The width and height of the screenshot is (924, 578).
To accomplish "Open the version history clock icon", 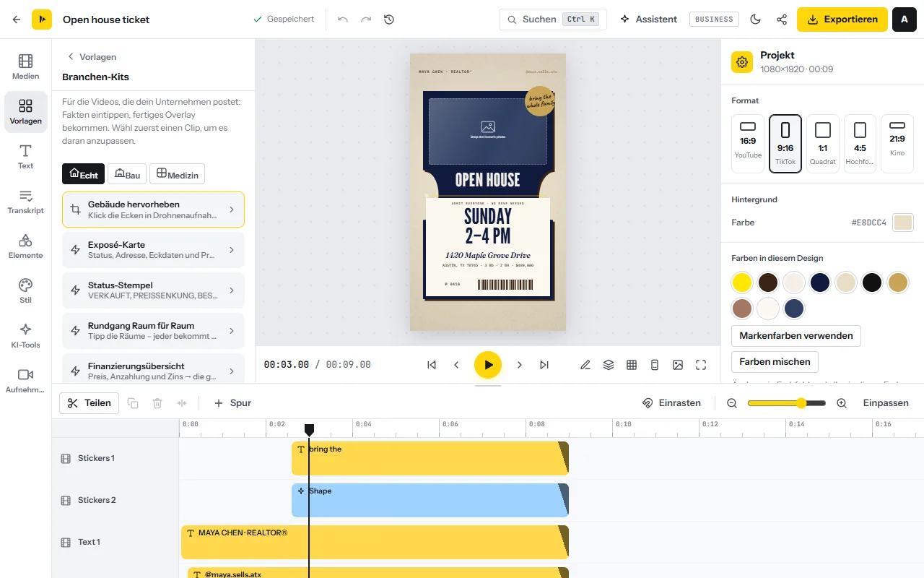I will tap(389, 20).
